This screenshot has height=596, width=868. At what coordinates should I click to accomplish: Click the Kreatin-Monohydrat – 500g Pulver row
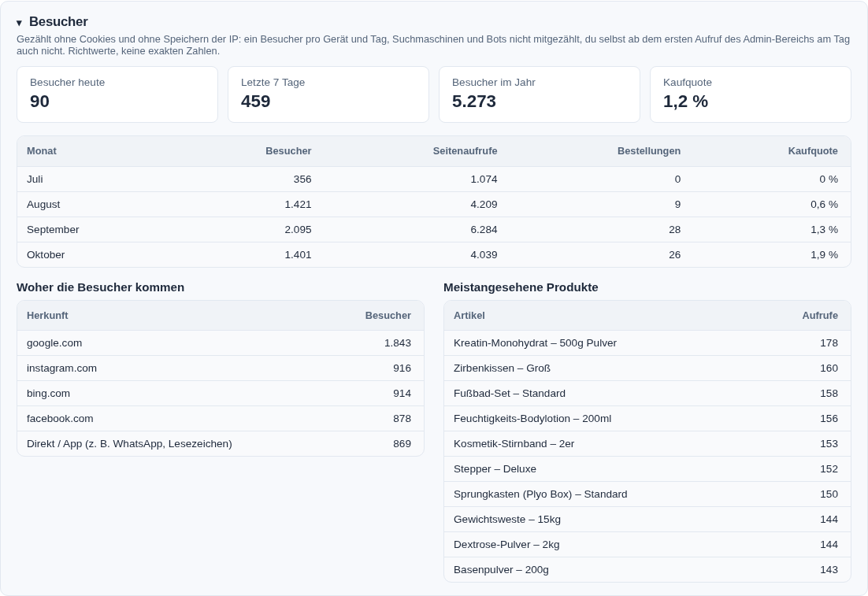[x=647, y=343]
